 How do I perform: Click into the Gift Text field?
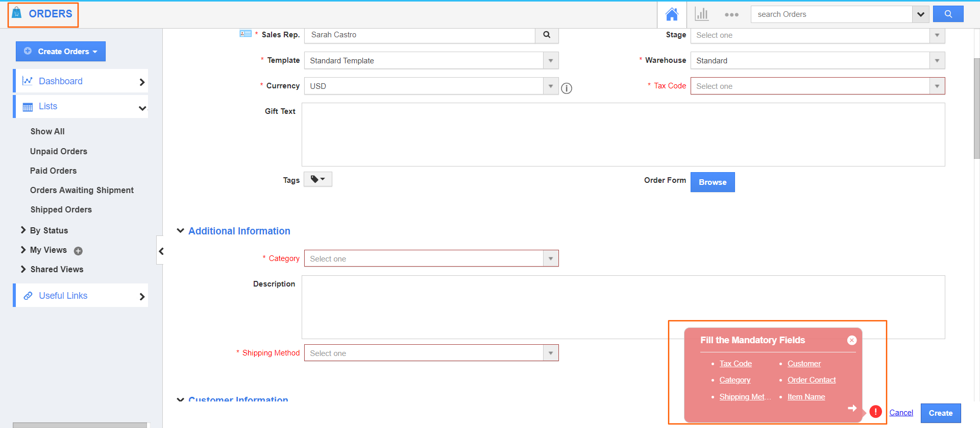coord(623,135)
